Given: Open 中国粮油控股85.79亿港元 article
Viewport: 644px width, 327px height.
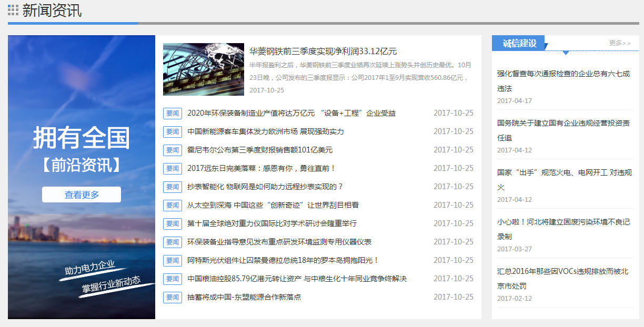Looking at the screenshot, I should coord(297,279).
